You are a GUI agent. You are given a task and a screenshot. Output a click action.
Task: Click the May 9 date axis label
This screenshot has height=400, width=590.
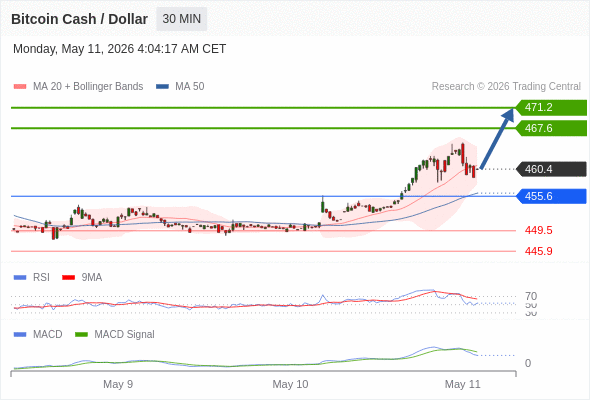[118, 384]
